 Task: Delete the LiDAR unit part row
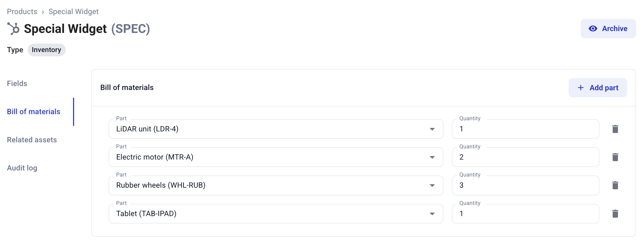point(615,129)
